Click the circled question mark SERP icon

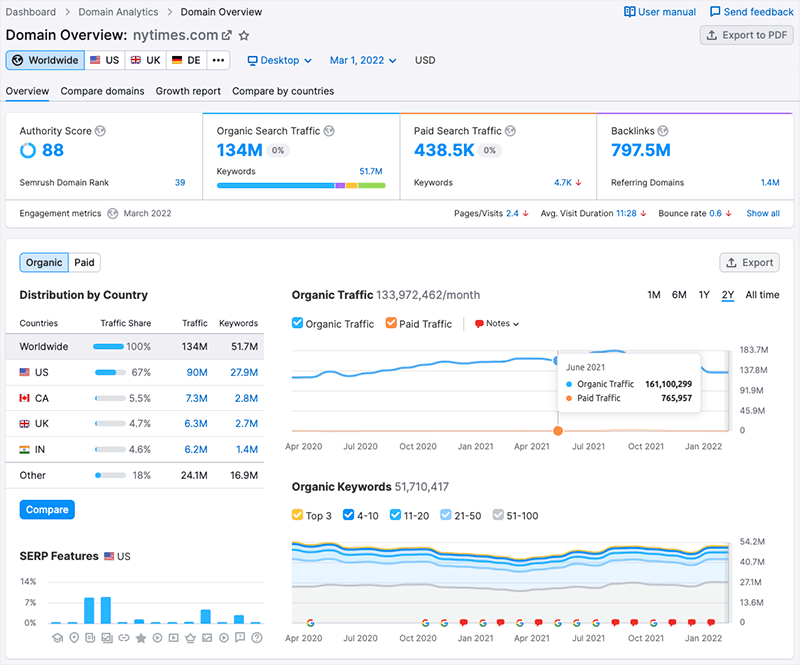click(257, 637)
